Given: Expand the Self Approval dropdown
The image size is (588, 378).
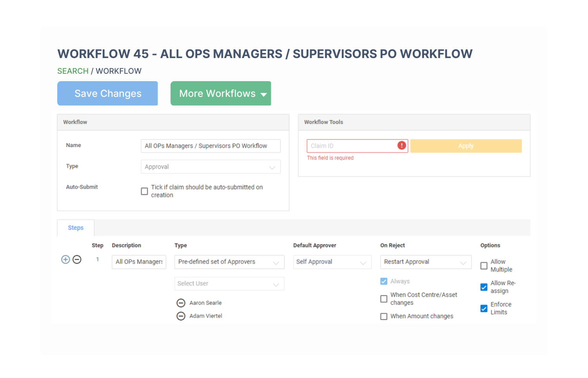Looking at the screenshot, I should point(332,262).
